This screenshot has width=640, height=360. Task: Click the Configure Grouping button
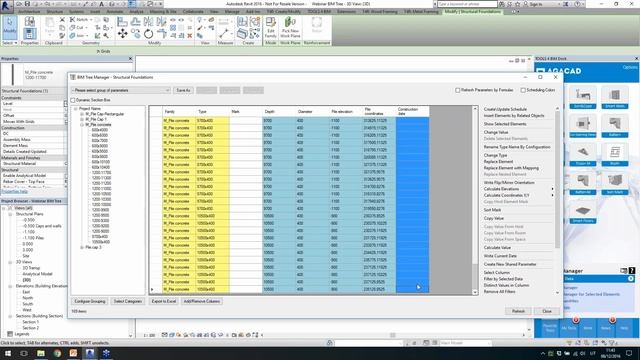pyautogui.click(x=90, y=301)
